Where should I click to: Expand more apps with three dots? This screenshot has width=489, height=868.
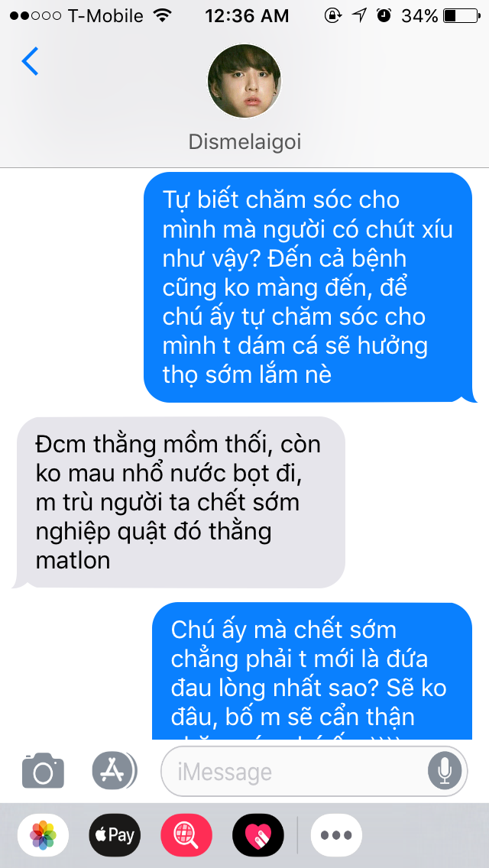tap(336, 835)
